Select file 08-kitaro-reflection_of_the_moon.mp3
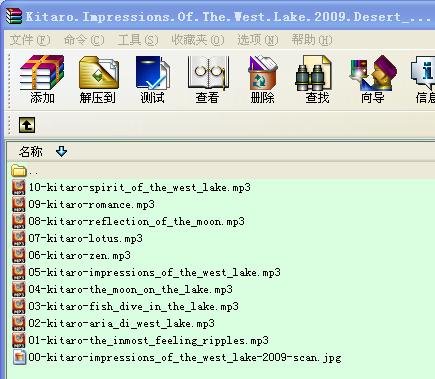The width and height of the screenshot is (435, 379). [136, 222]
